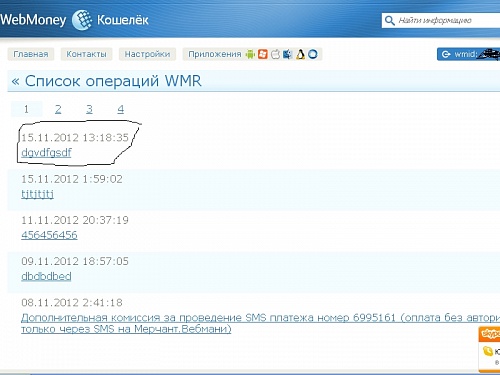Click the Apple logo icon
Screen dimensions: 500x375
tap(275, 54)
